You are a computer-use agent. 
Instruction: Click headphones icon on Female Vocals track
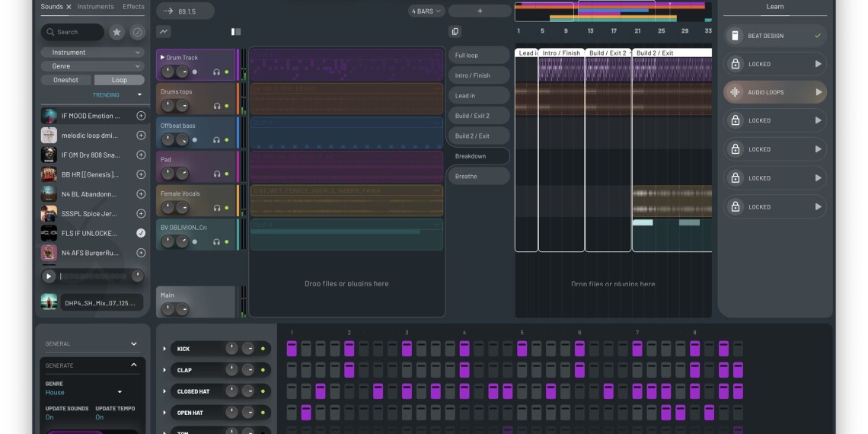click(x=216, y=208)
